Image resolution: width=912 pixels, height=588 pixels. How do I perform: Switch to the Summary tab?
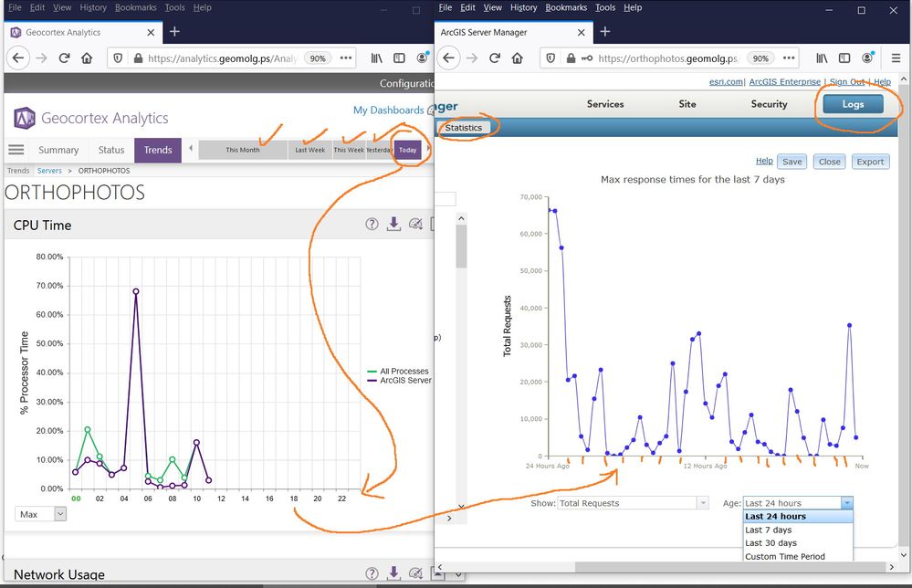58,150
